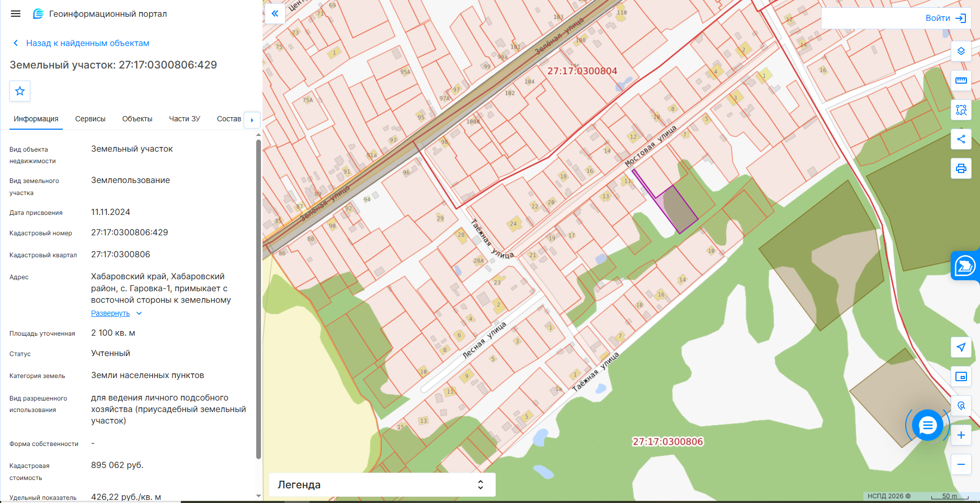
Task: Click the info panel vertical scrollbar
Action: coord(258,298)
